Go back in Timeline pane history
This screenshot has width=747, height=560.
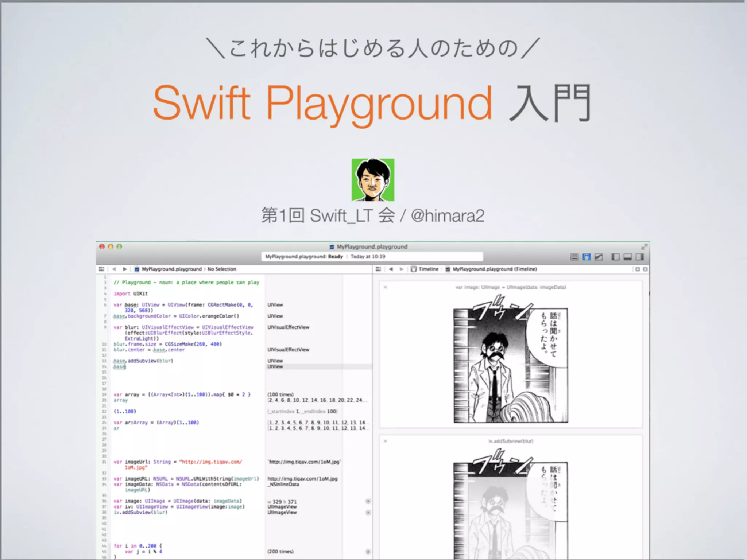point(391,269)
